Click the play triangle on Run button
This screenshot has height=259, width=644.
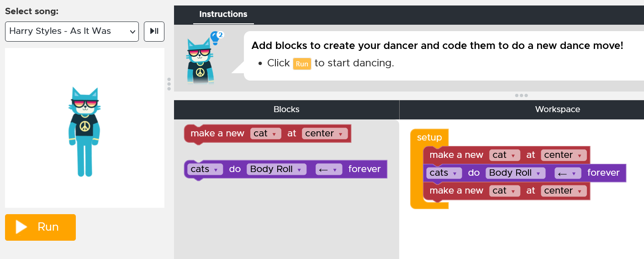point(21,227)
